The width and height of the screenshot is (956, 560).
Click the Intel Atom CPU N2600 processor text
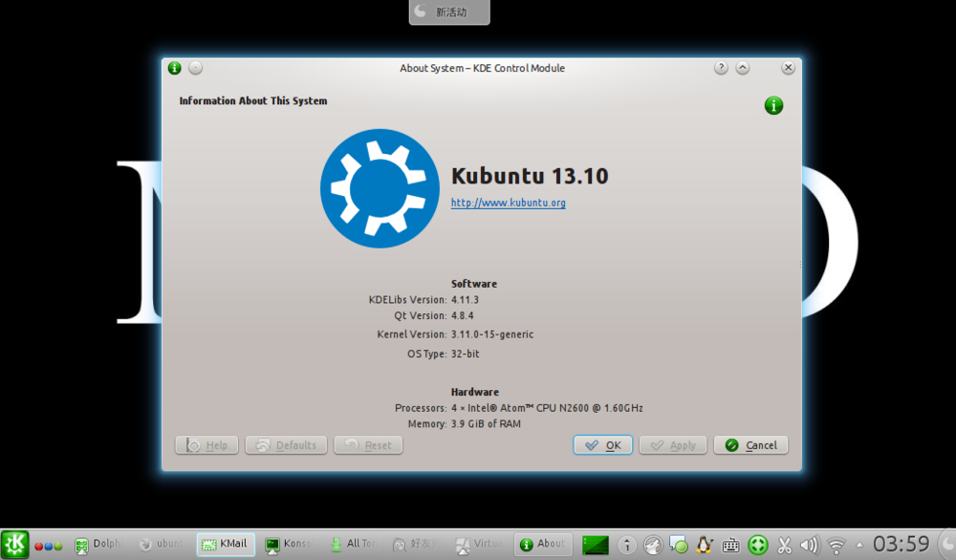click(x=547, y=408)
